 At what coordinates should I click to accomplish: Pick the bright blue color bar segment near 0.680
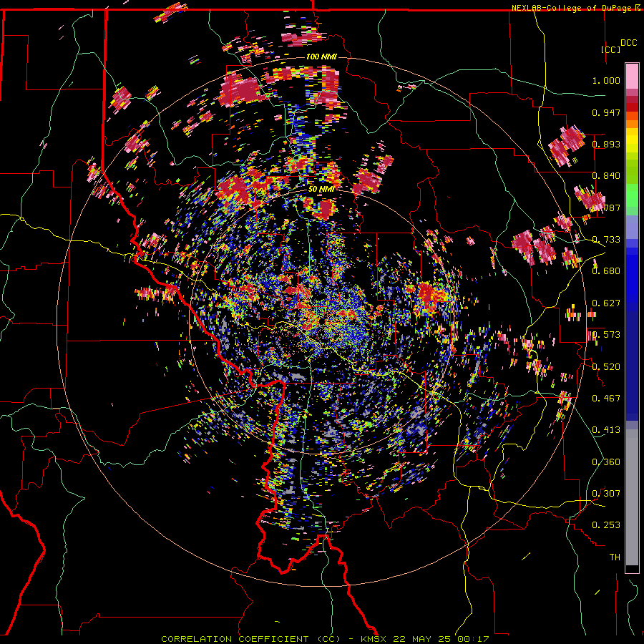click(632, 275)
